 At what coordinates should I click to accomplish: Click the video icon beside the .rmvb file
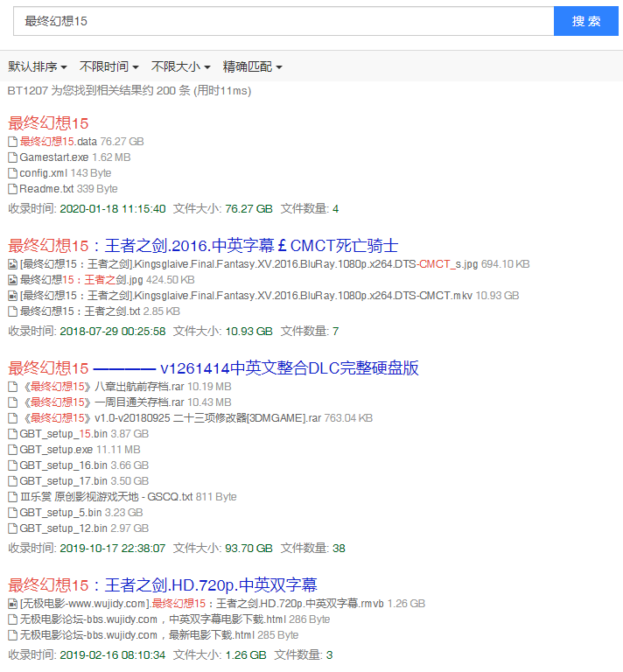click(13, 604)
